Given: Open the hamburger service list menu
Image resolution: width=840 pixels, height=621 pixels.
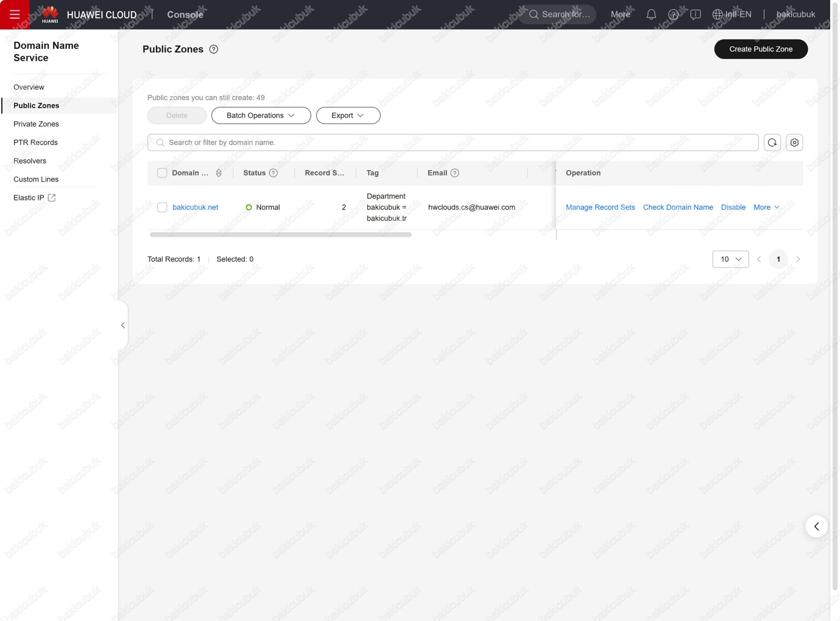Looking at the screenshot, I should (x=15, y=15).
